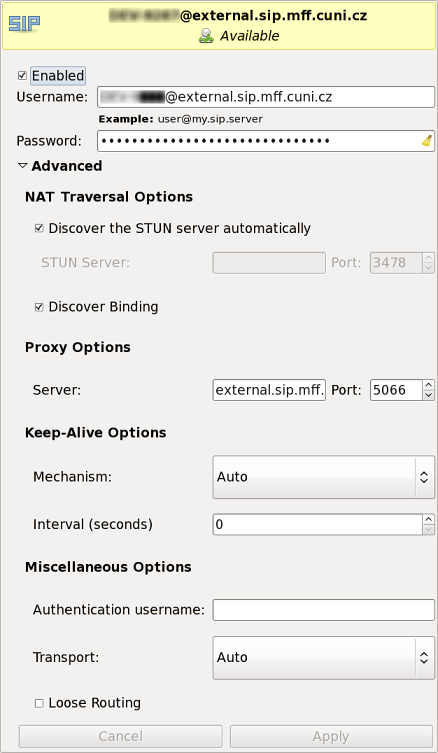The width and height of the screenshot is (438, 753).
Task: Clear password with the broom icon
Action: click(427, 141)
